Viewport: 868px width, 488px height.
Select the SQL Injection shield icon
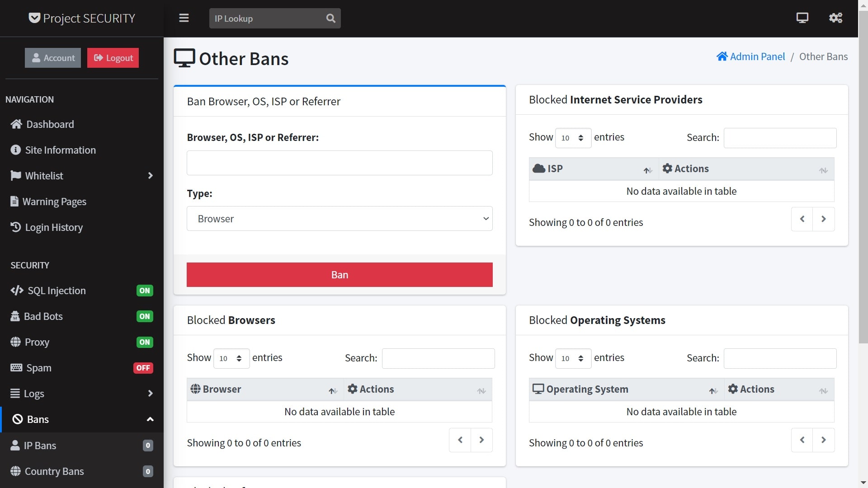17,291
